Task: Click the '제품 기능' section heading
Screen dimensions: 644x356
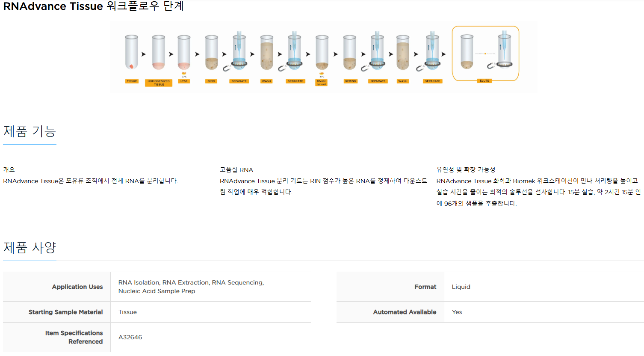Action: point(30,131)
